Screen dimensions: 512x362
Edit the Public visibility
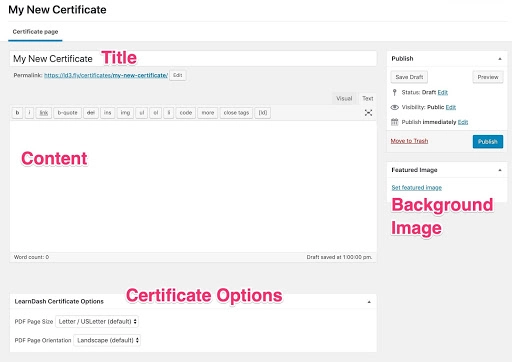pyautogui.click(x=451, y=107)
